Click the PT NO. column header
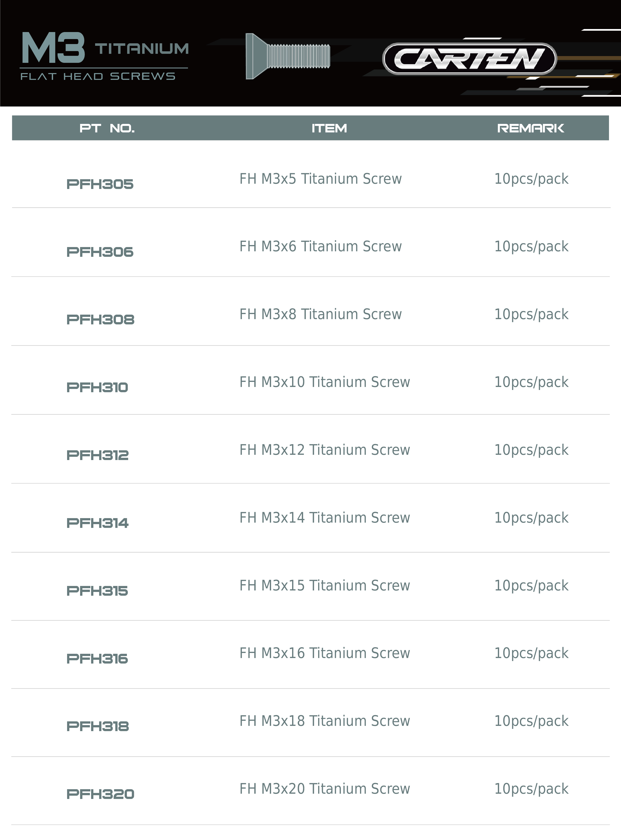The image size is (621, 840). (x=107, y=128)
